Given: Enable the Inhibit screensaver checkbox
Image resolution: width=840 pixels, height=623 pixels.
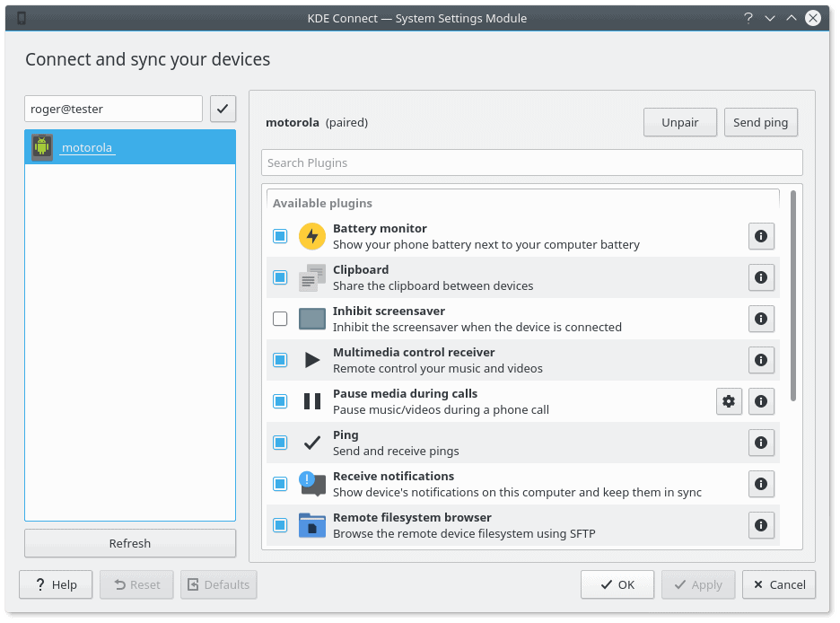Looking at the screenshot, I should pyautogui.click(x=280, y=319).
